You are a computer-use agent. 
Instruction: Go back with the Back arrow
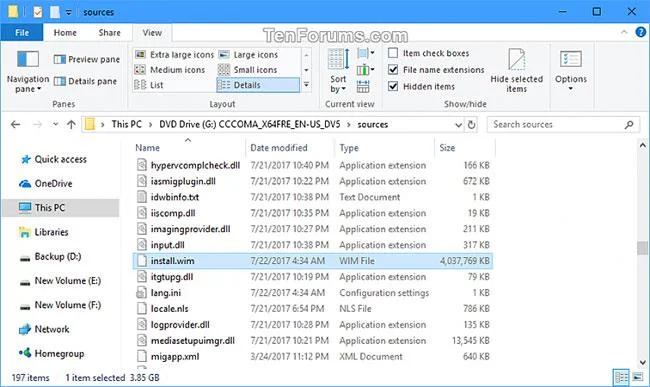coord(16,124)
